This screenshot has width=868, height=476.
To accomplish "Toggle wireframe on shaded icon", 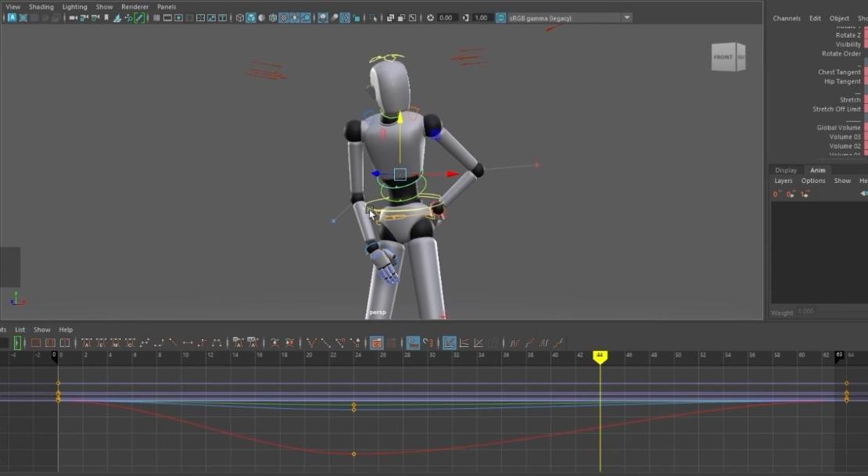I will (273, 18).
